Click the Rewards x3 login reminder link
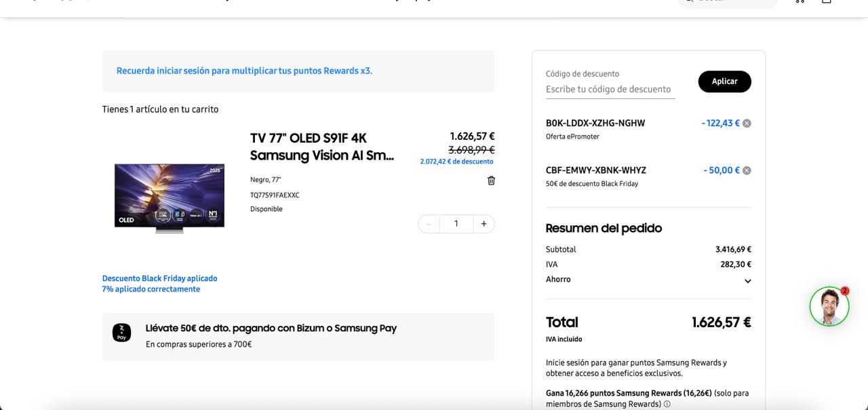868x410 pixels. pyautogui.click(x=244, y=71)
